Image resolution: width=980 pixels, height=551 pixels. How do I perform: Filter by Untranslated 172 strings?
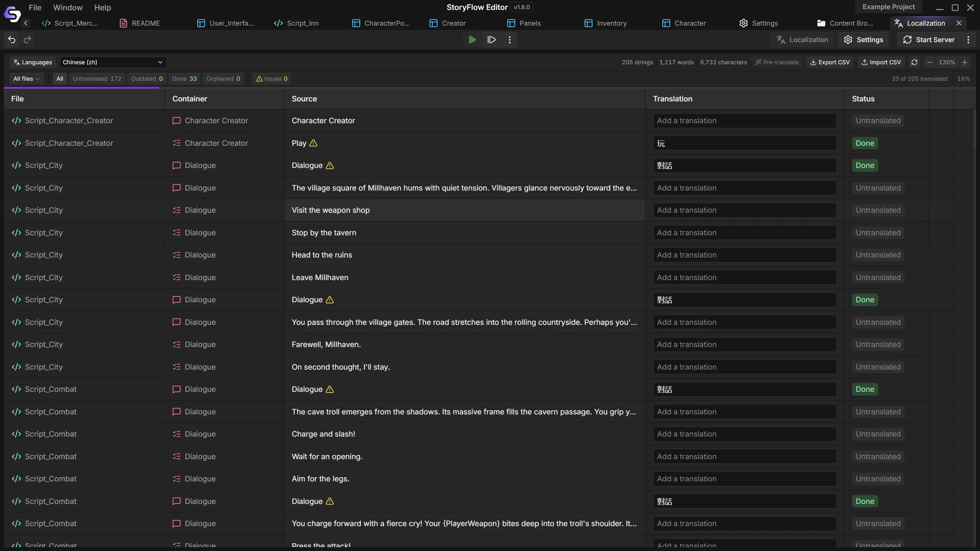(x=97, y=79)
